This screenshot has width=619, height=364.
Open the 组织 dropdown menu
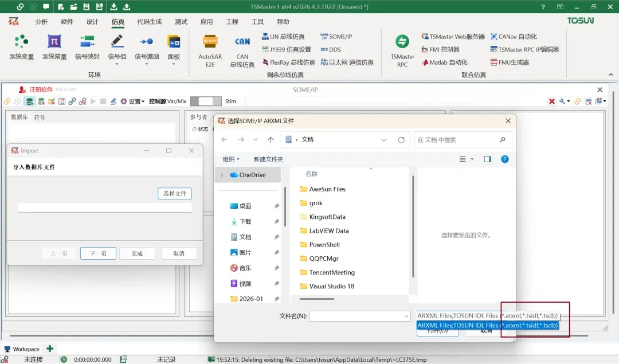pyautogui.click(x=230, y=159)
